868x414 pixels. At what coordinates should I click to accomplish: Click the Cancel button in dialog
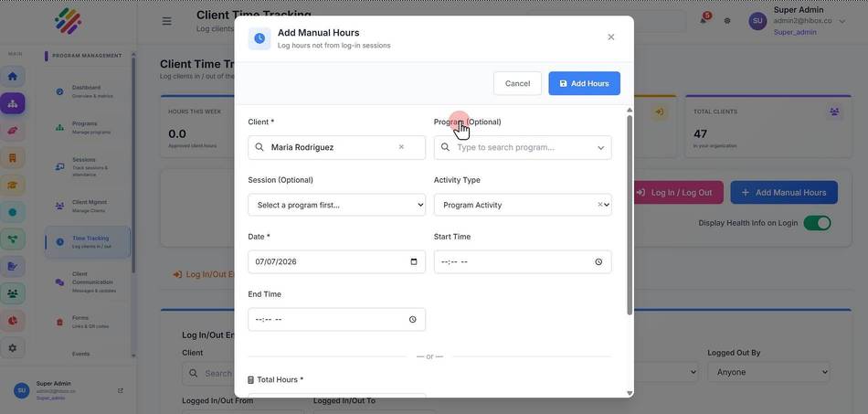(x=517, y=83)
